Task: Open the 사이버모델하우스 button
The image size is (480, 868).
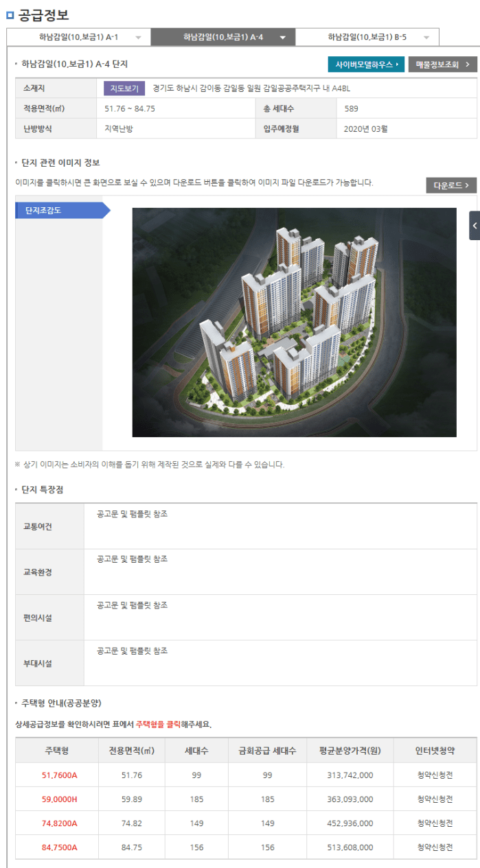Action: (366, 64)
